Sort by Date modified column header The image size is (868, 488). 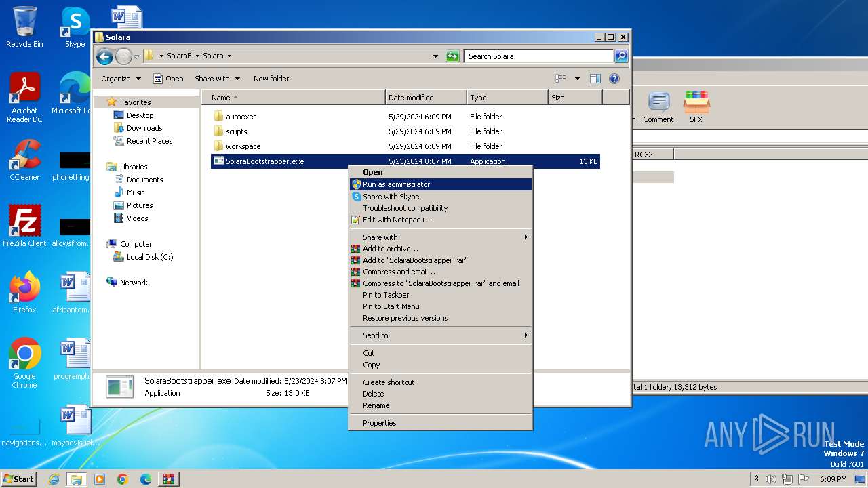pos(426,98)
